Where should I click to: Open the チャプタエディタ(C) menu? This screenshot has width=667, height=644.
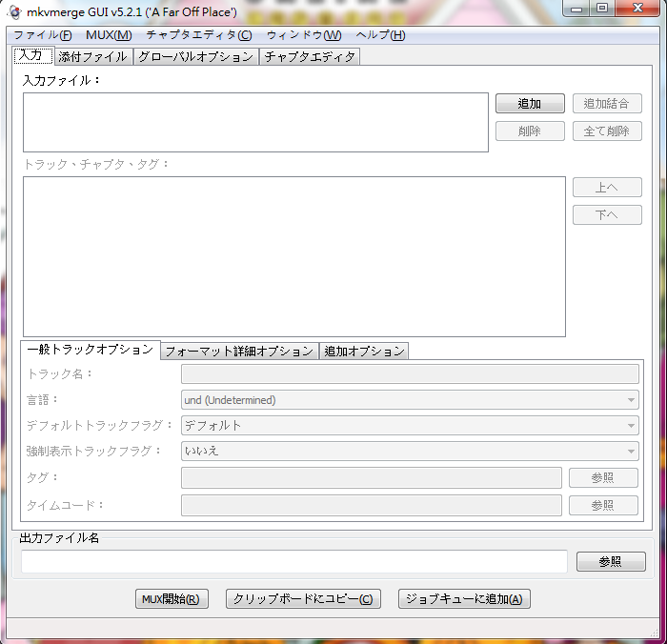[x=199, y=35]
